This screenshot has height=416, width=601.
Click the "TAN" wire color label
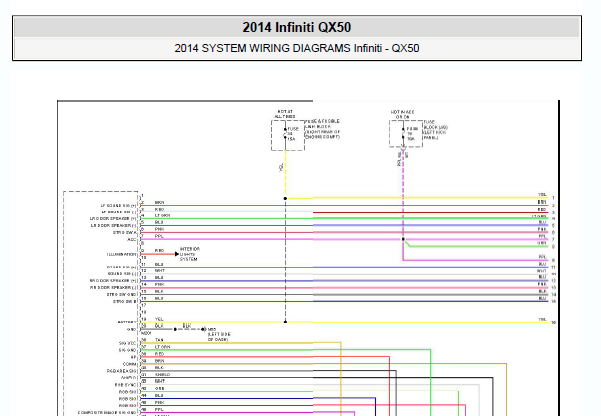point(159,340)
